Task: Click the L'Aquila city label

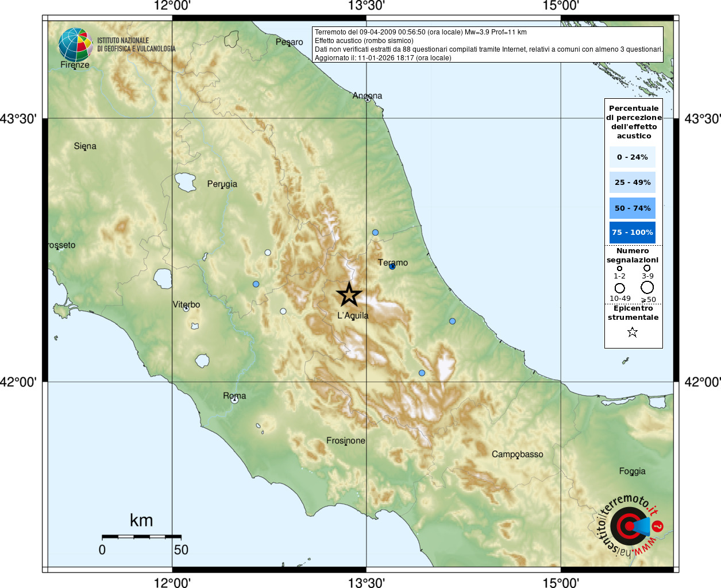Action: [x=353, y=315]
